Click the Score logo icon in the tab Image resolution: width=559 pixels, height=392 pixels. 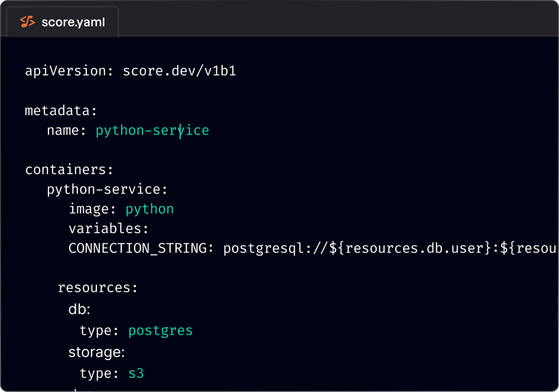(27, 22)
